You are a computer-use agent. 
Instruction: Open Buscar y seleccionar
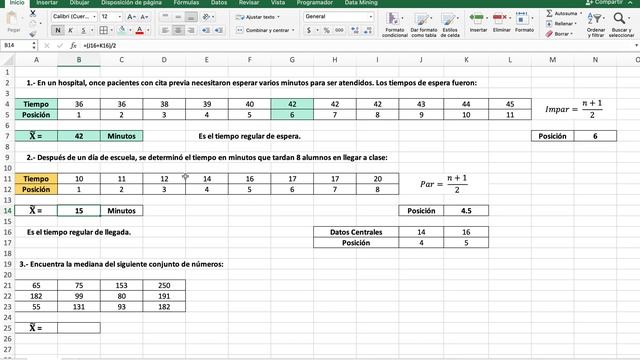coord(621,24)
